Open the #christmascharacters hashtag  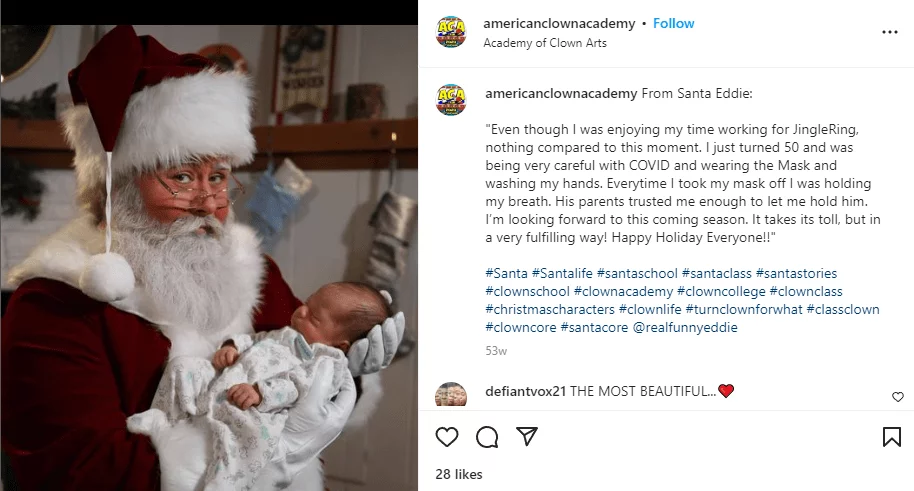[x=549, y=309]
